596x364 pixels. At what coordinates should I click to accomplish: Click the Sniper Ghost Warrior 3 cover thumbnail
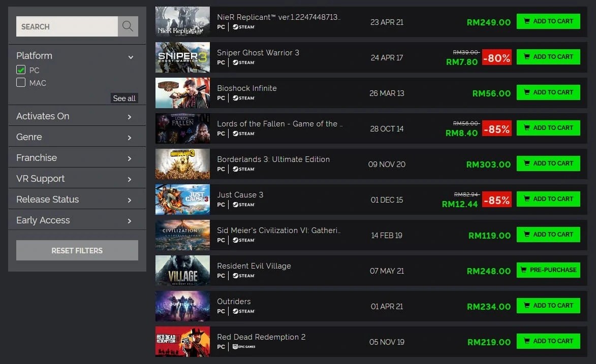[182, 57]
